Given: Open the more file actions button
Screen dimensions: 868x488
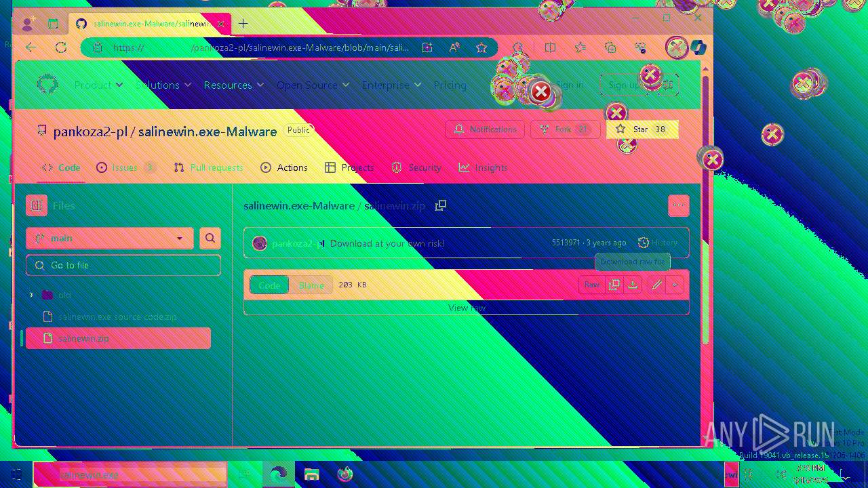Looking at the screenshot, I should coord(679,205).
